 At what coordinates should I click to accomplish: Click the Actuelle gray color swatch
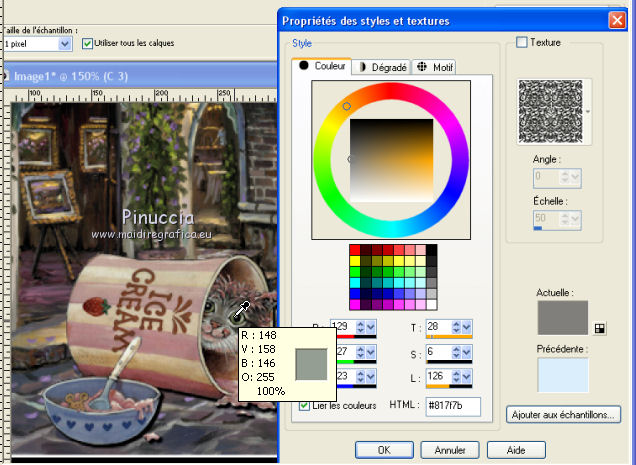click(563, 318)
